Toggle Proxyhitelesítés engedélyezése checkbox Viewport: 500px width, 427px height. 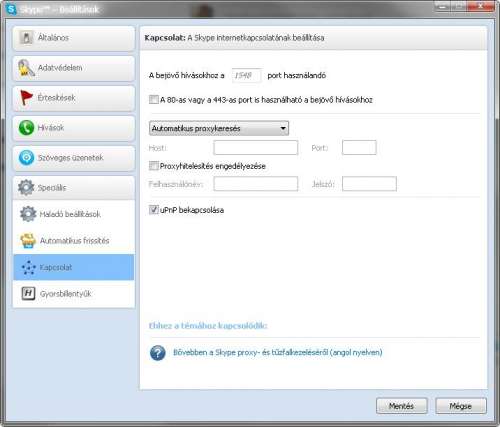tap(154, 166)
